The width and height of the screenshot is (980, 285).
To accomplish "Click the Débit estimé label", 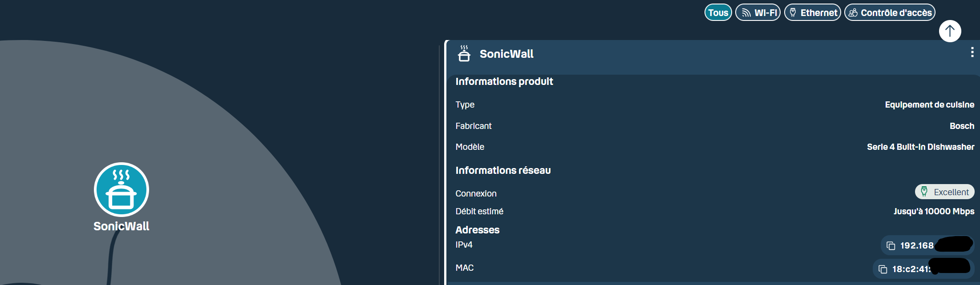I will click(x=479, y=211).
